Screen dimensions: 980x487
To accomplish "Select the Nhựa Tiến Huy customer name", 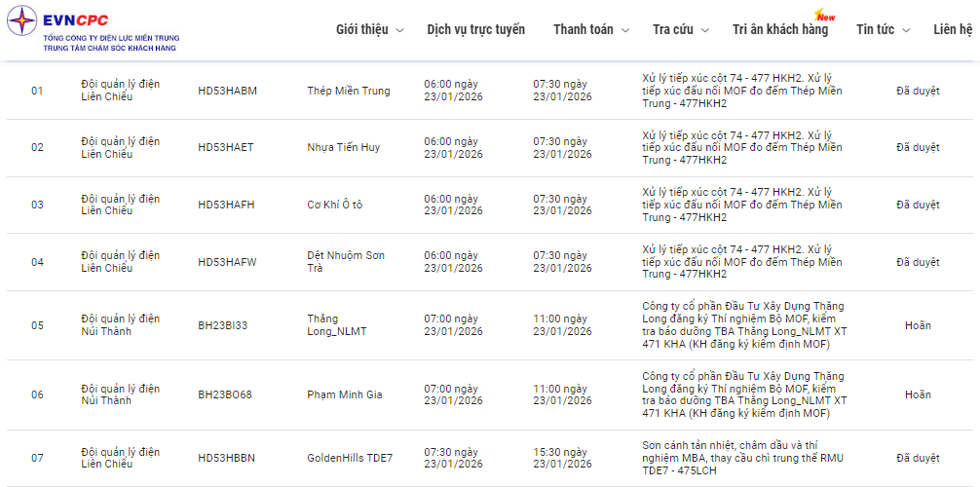I will point(343,147).
